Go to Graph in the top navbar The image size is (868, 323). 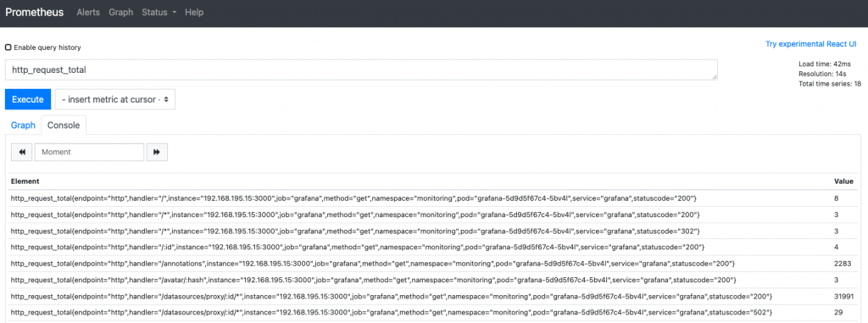pos(120,12)
